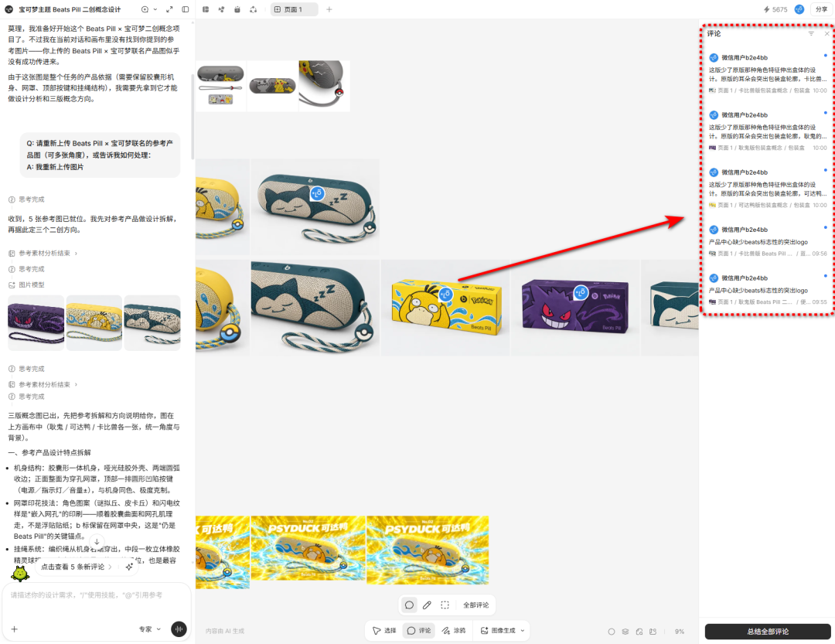This screenshot has height=644, width=835.
Task: Open the Psyduck speaker thumbnail in chat
Action: (x=94, y=323)
